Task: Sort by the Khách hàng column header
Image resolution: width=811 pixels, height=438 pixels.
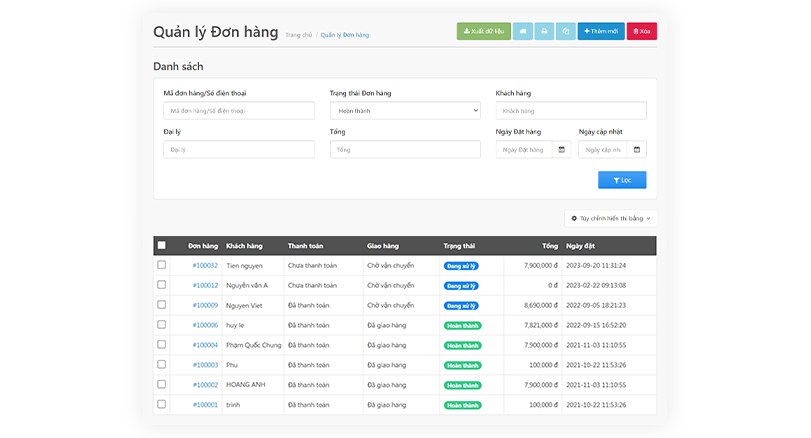Action: pyautogui.click(x=244, y=246)
